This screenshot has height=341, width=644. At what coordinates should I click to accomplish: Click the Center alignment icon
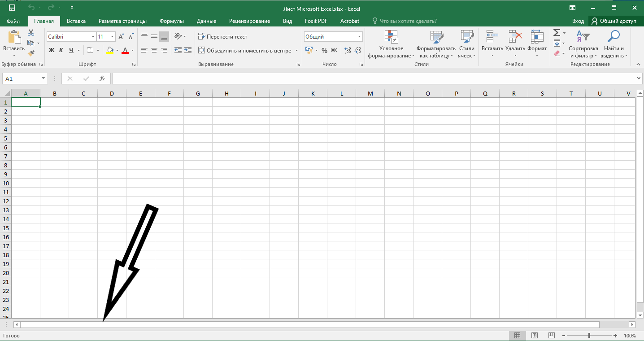(154, 51)
